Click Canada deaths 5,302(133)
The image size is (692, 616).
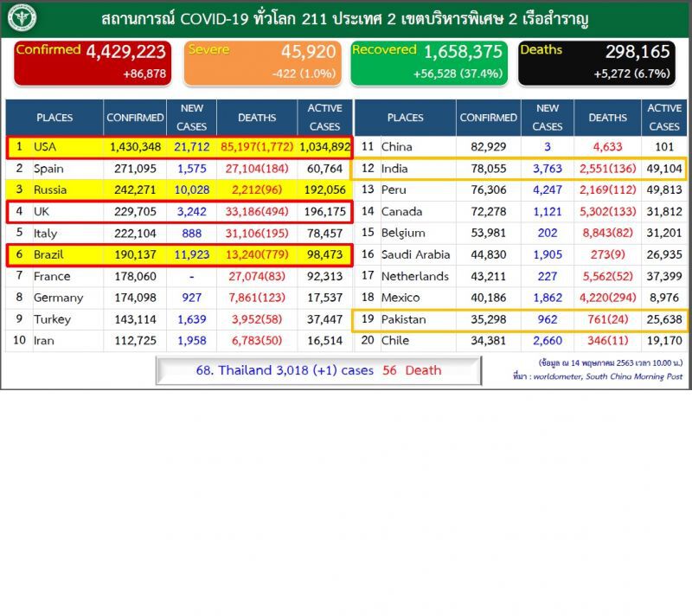tap(607, 211)
